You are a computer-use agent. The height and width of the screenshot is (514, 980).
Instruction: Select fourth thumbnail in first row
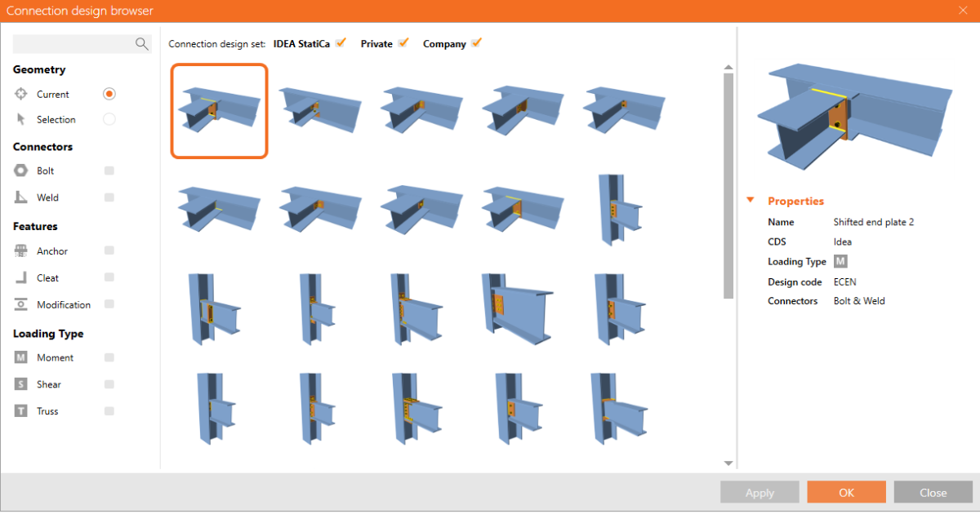click(523, 110)
